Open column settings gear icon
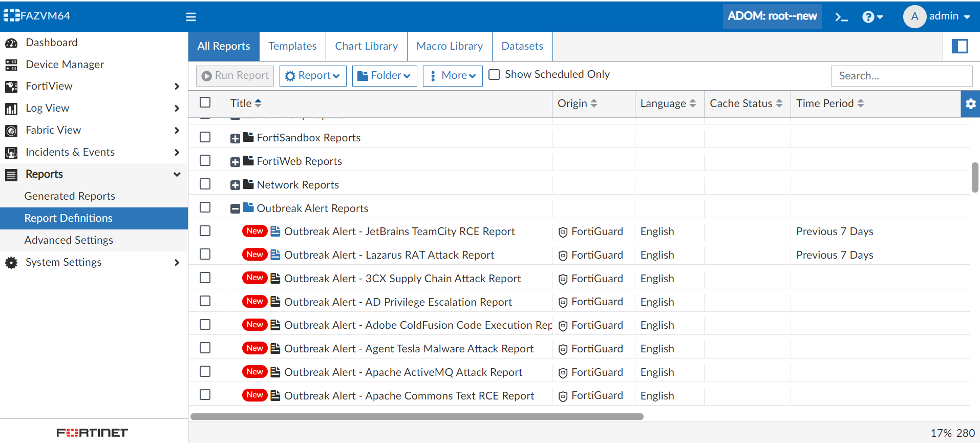The width and height of the screenshot is (980, 443). [x=970, y=104]
